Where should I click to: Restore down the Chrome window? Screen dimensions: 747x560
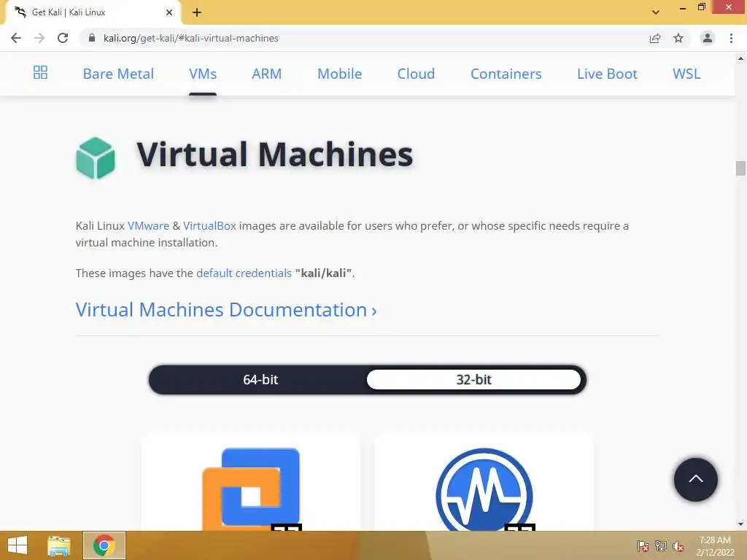(x=702, y=7)
